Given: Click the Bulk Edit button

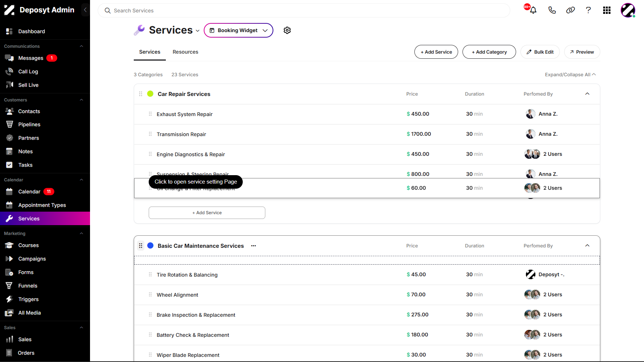Looking at the screenshot, I should [540, 52].
